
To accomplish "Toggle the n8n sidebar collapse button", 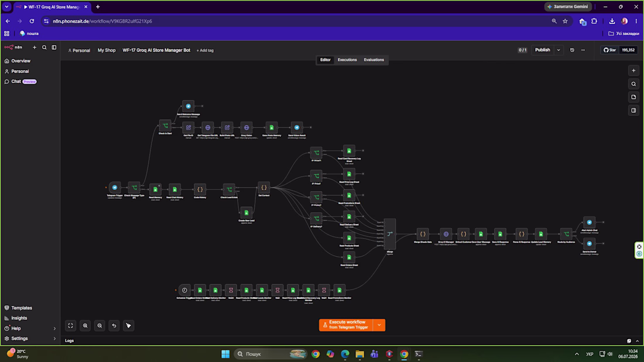I will pos(54,47).
